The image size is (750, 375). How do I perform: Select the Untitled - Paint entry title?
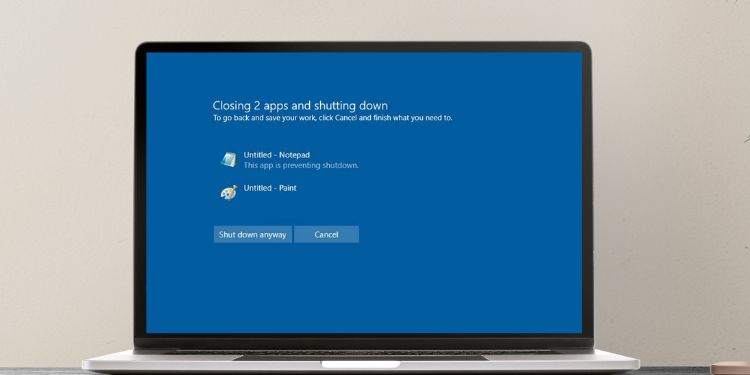(270, 188)
